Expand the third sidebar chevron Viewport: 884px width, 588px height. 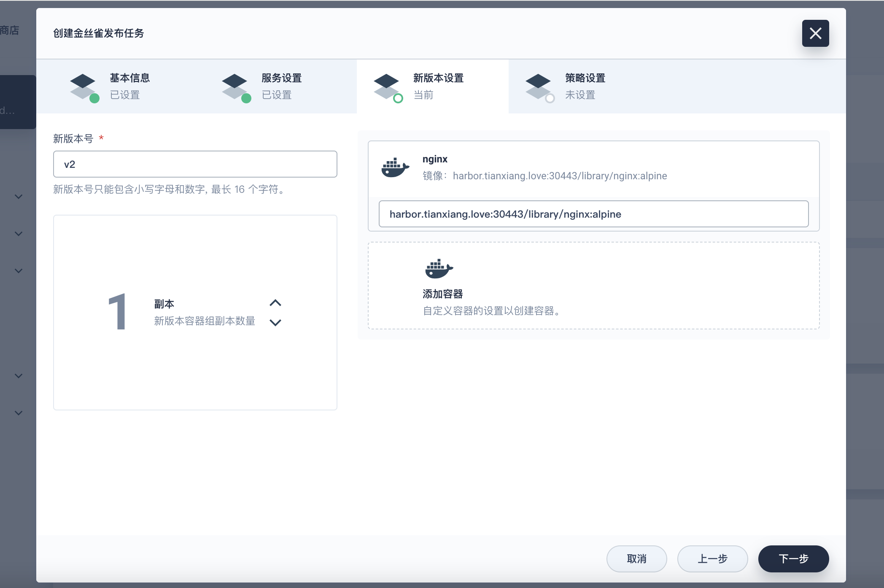[x=19, y=271]
